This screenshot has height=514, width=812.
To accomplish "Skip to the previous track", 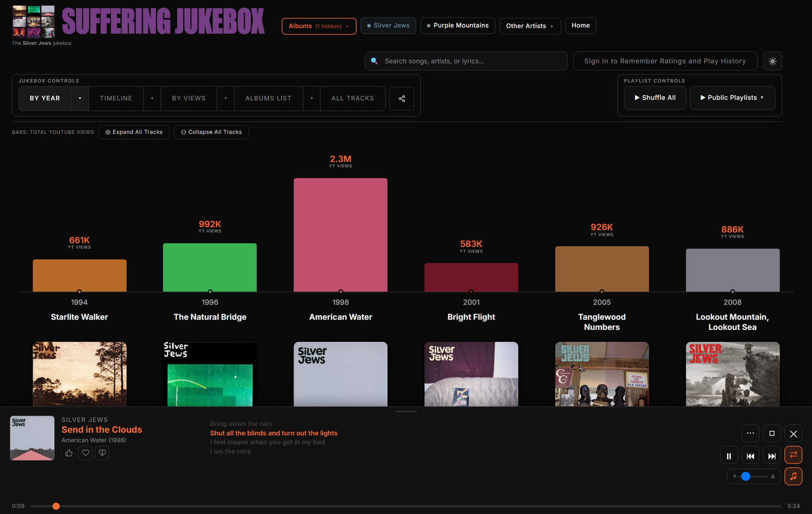I will [750, 456].
